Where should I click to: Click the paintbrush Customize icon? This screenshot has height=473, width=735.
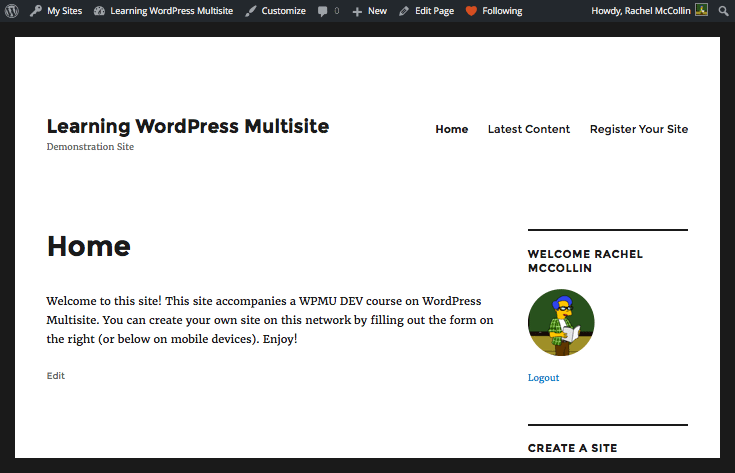pyautogui.click(x=251, y=11)
